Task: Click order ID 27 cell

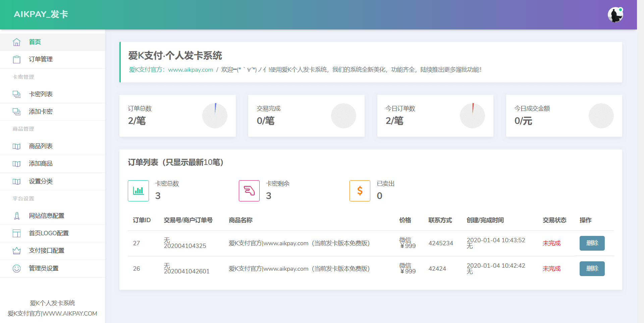Action: 137,243
